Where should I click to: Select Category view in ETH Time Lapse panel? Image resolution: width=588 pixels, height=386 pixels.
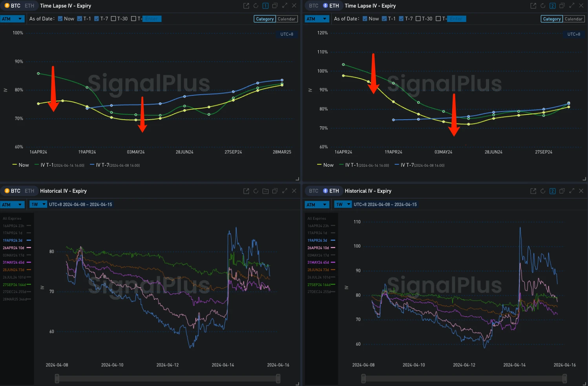pos(551,19)
